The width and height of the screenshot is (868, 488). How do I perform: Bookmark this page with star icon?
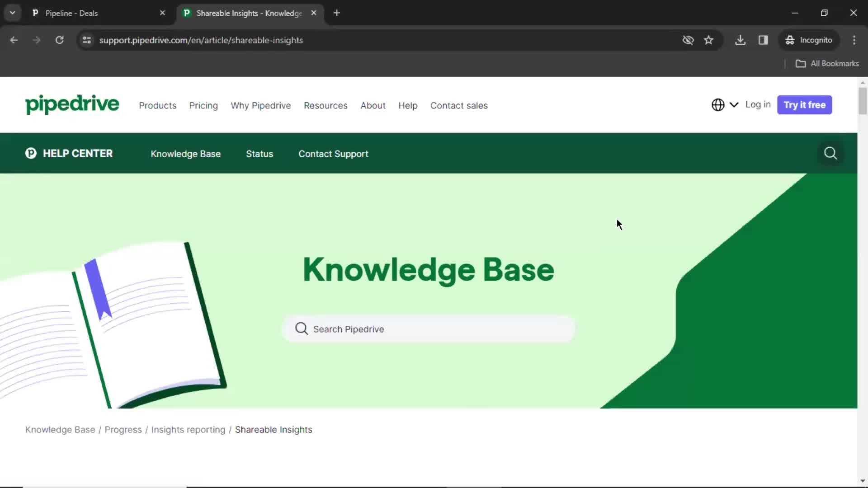point(708,40)
